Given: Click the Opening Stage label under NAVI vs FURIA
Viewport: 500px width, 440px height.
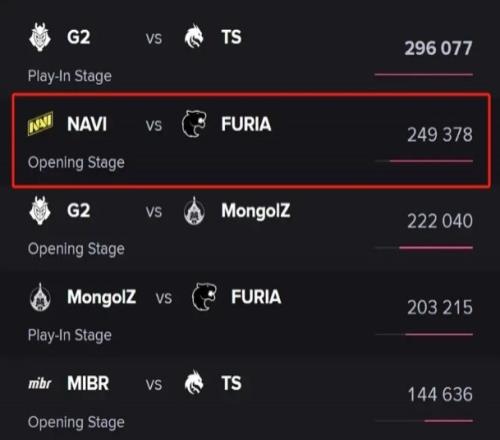Looking at the screenshot, I should 76,163.
